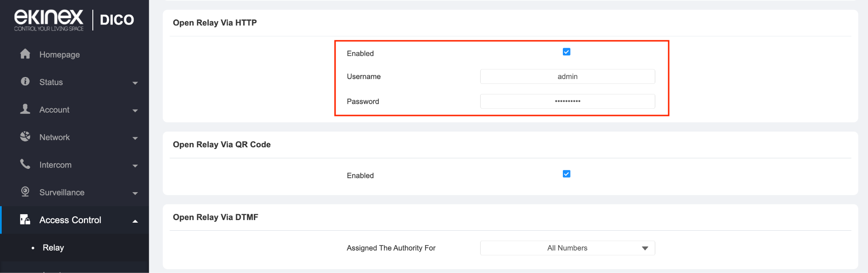The height and width of the screenshot is (273, 868).
Task: Expand the Surveillance submenu arrow
Action: click(x=135, y=193)
